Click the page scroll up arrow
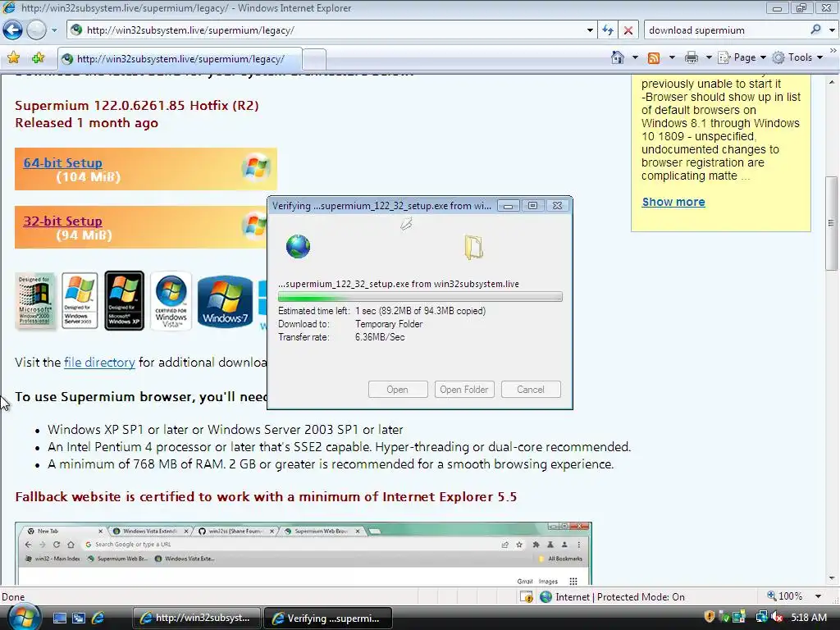Image resolution: width=840 pixels, height=630 pixels. pyautogui.click(x=832, y=82)
